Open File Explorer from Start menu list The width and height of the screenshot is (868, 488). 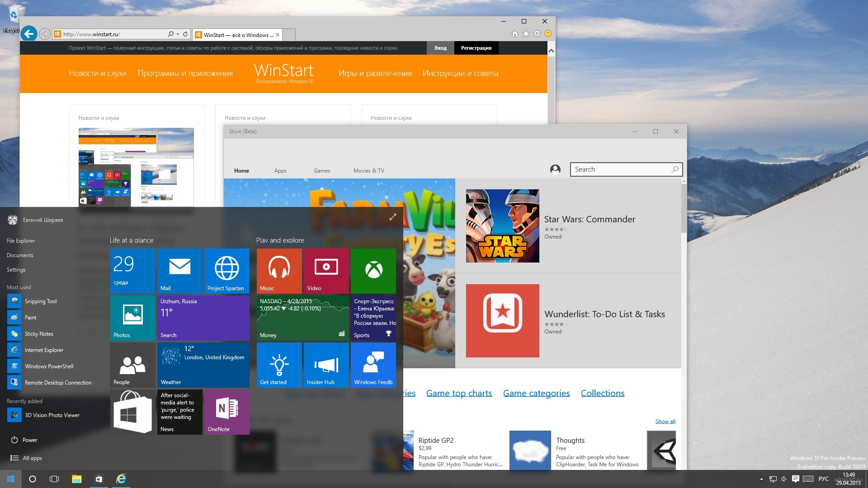pyautogui.click(x=21, y=241)
